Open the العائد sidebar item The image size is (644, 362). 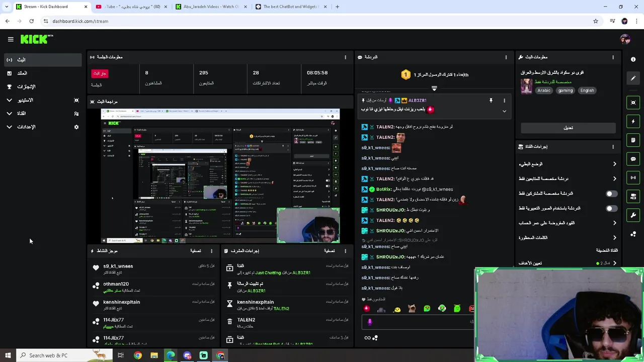[43, 73]
